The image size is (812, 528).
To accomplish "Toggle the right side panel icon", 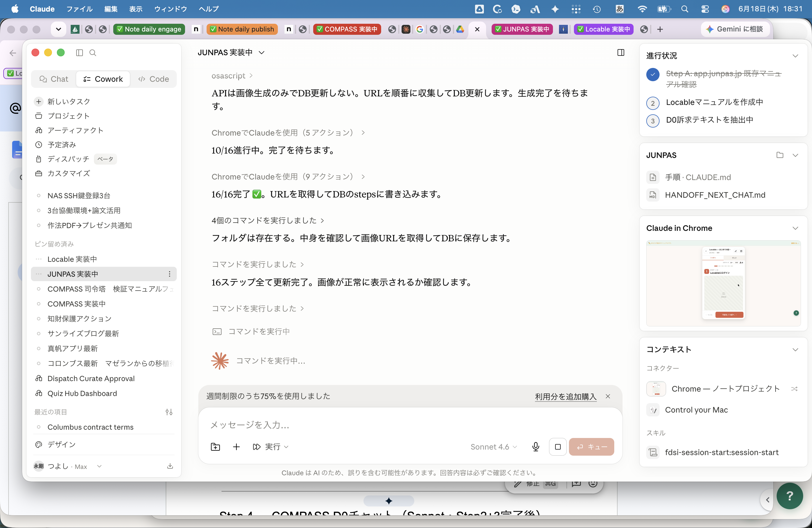I will 621,52.
